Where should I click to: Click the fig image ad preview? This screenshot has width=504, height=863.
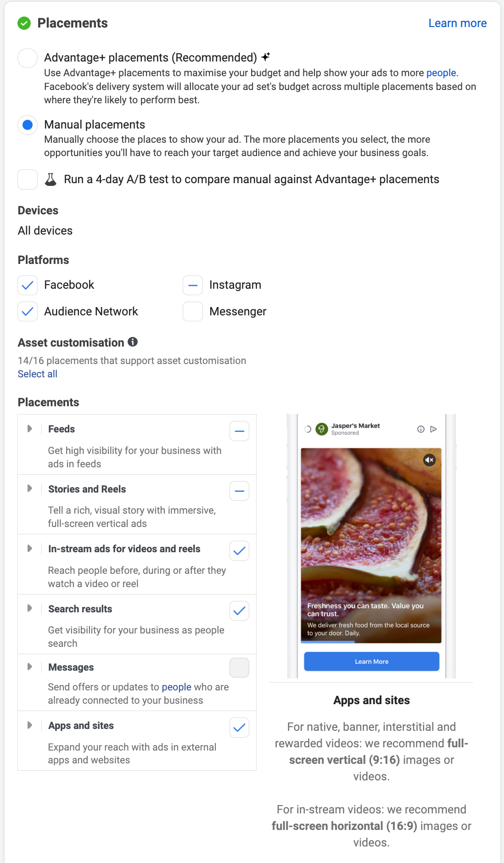pos(371,528)
